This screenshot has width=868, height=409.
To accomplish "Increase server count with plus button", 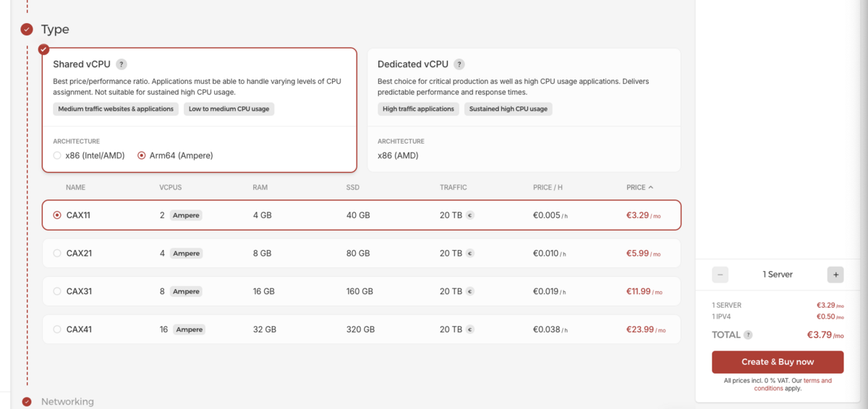I will point(835,275).
